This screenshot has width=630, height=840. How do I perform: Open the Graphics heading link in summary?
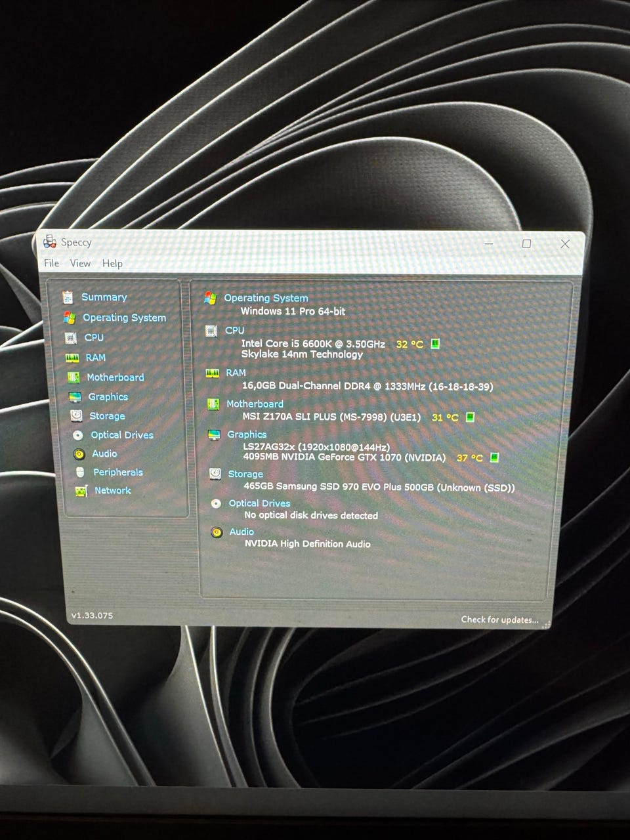[x=247, y=434]
